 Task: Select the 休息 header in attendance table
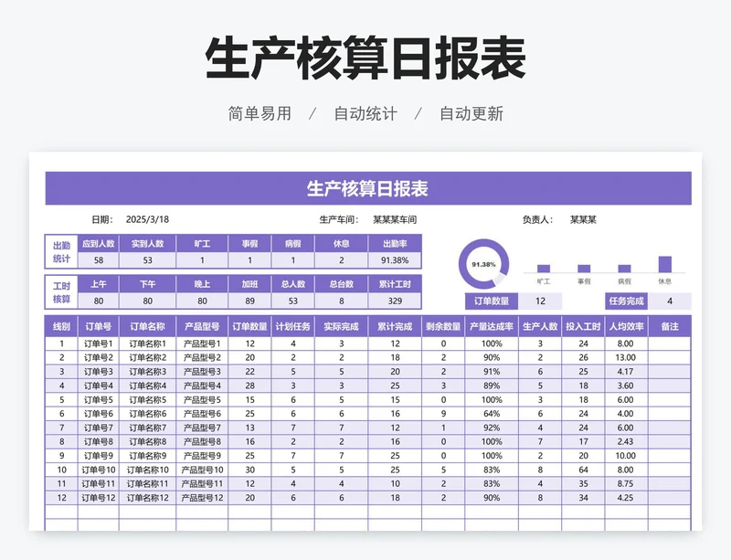341,244
